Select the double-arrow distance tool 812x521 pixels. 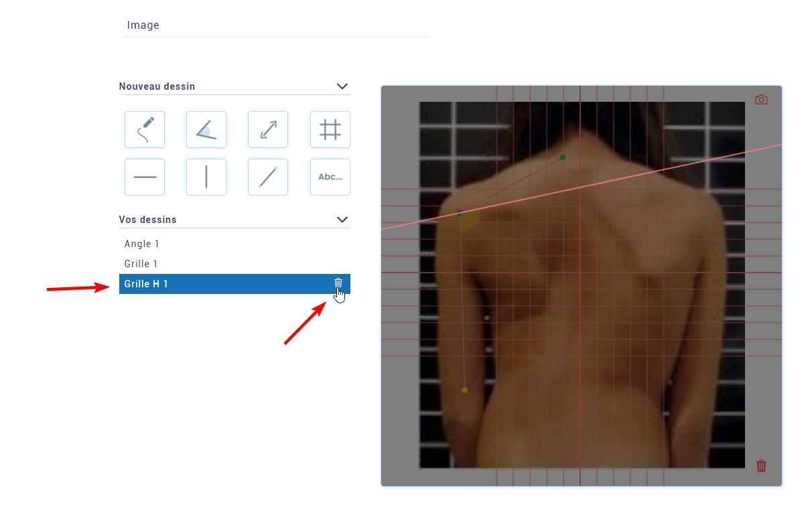pyautogui.click(x=268, y=130)
